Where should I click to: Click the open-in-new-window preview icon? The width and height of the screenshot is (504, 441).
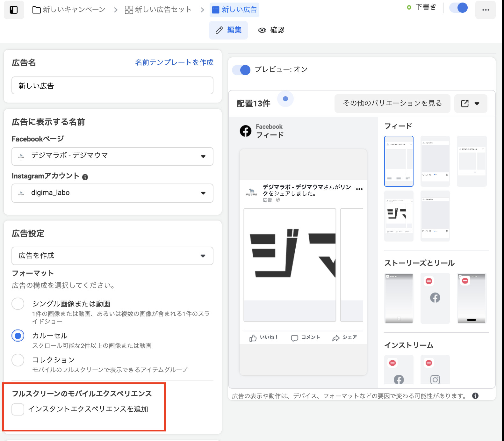click(x=465, y=104)
